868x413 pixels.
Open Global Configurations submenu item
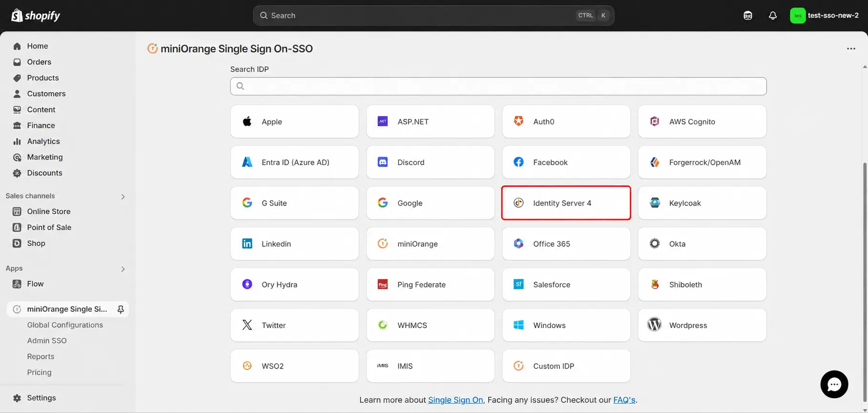coord(65,325)
